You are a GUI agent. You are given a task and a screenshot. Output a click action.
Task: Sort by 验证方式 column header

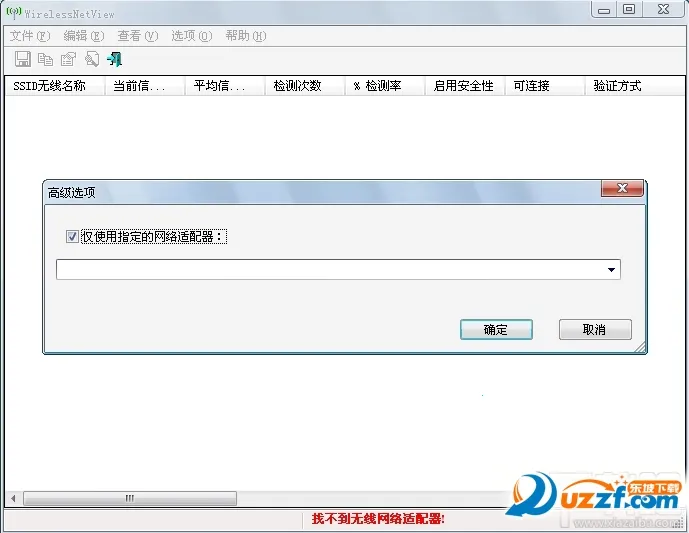[617, 86]
